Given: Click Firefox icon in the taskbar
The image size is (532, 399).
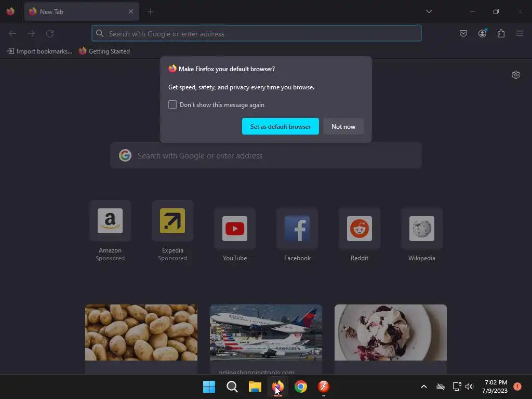Looking at the screenshot, I should click(278, 387).
